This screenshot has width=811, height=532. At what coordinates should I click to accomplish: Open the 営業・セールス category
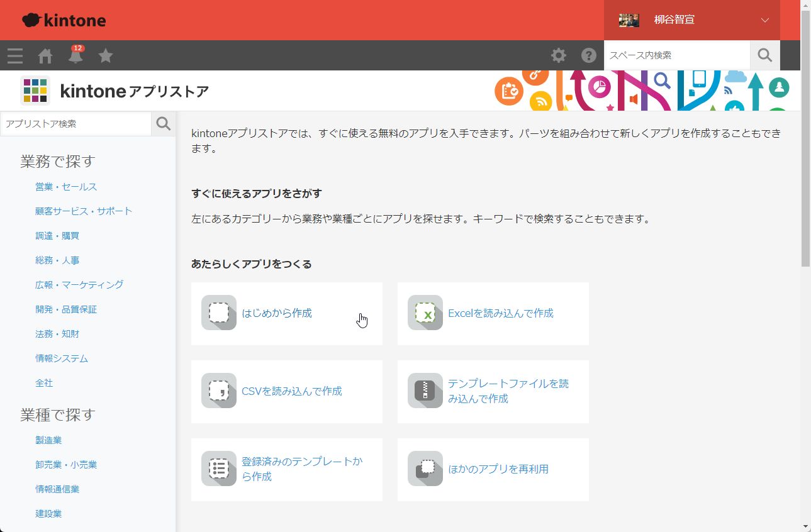coord(66,187)
